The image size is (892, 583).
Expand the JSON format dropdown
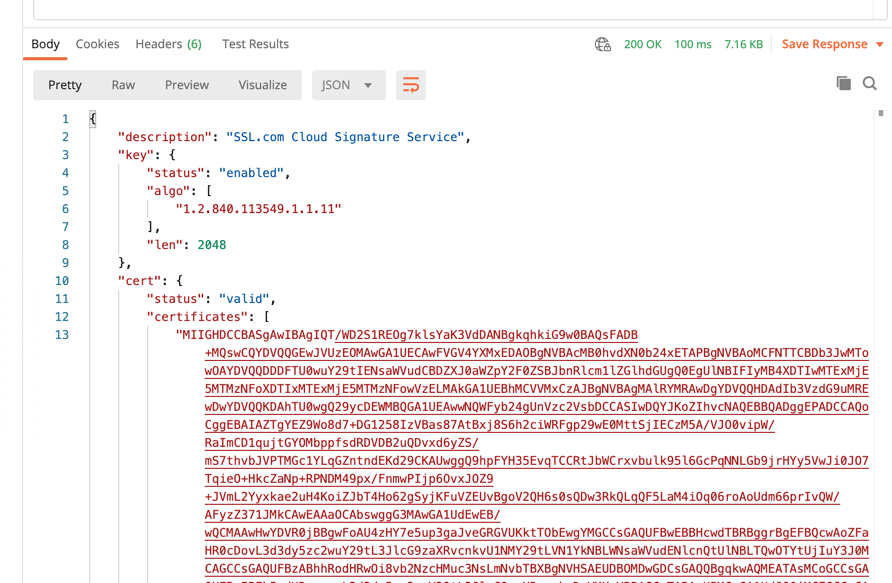point(347,85)
